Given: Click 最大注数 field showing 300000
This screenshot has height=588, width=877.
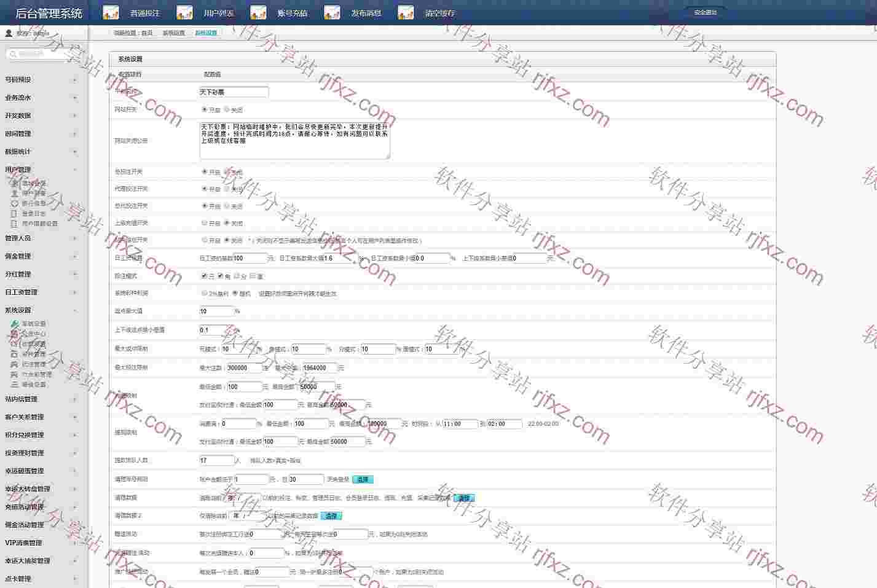Looking at the screenshot, I should pyautogui.click(x=244, y=368).
